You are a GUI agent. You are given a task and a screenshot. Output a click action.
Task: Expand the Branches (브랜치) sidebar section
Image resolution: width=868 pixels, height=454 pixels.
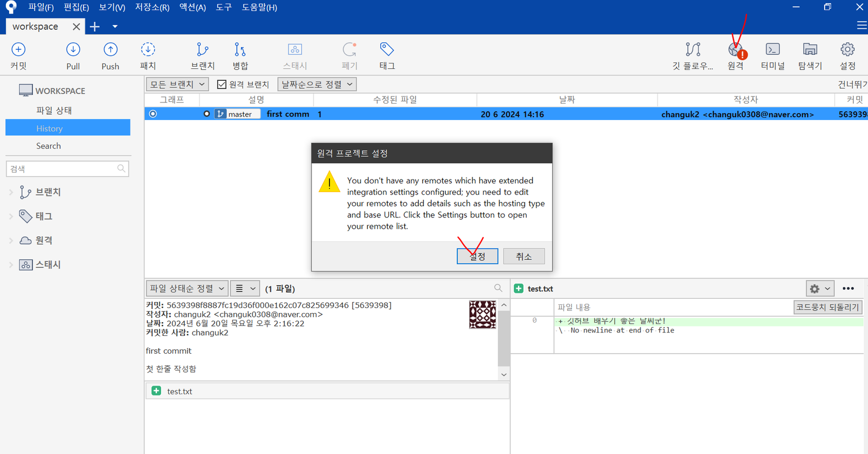tap(11, 192)
